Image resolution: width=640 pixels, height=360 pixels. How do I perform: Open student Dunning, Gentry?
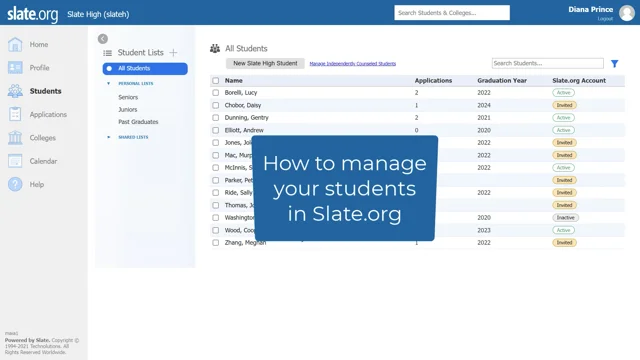point(247,118)
